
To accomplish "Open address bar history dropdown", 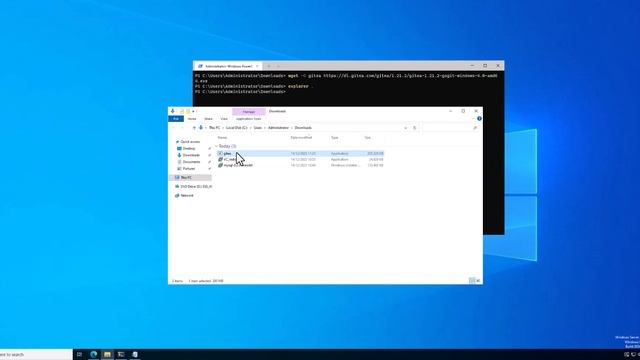I will pyautogui.click(x=405, y=128).
